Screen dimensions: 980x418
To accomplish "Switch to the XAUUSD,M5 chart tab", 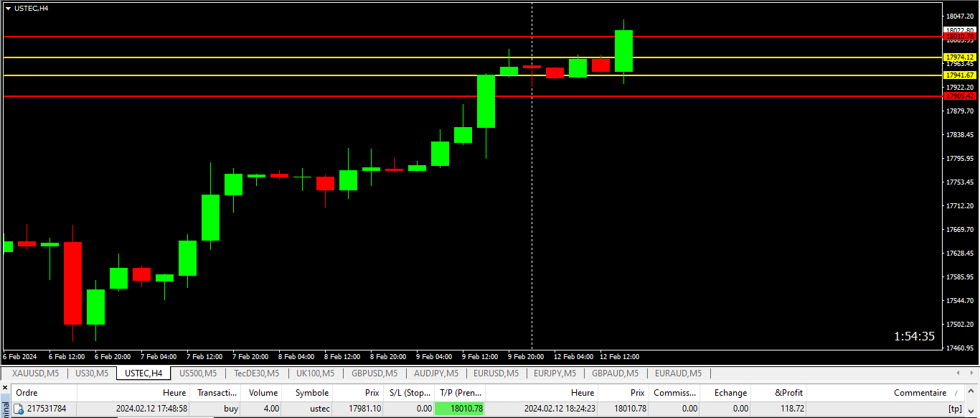I will 35,373.
